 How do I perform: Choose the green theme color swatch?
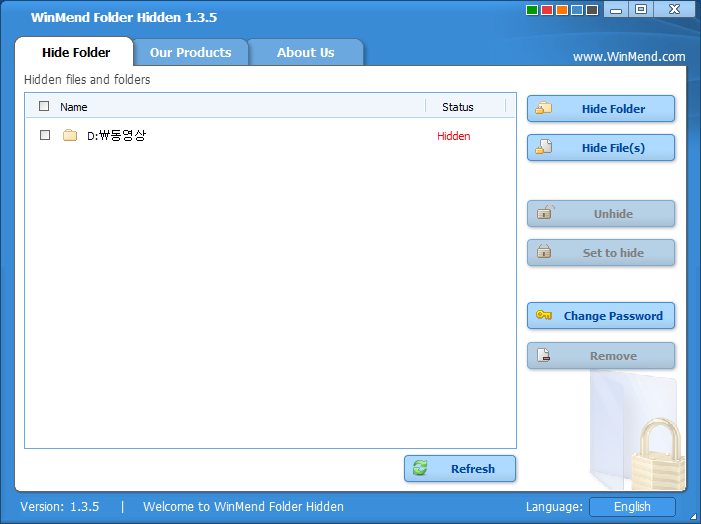pos(532,10)
